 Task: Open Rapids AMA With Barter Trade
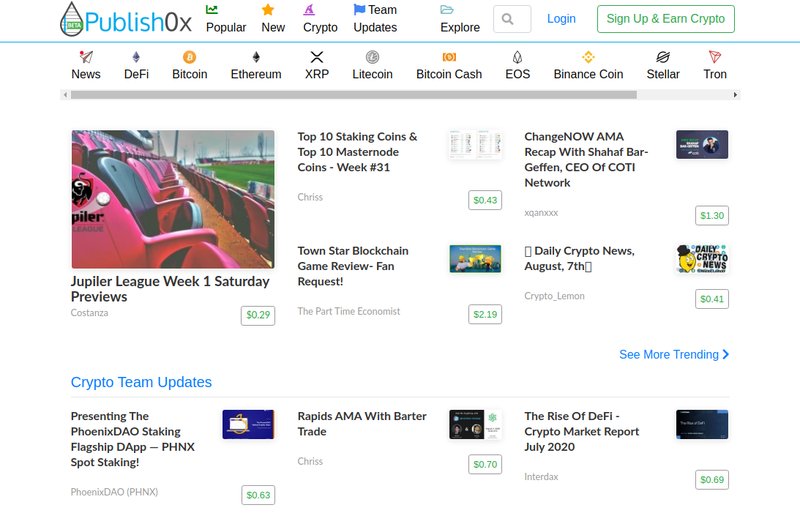[362, 424]
